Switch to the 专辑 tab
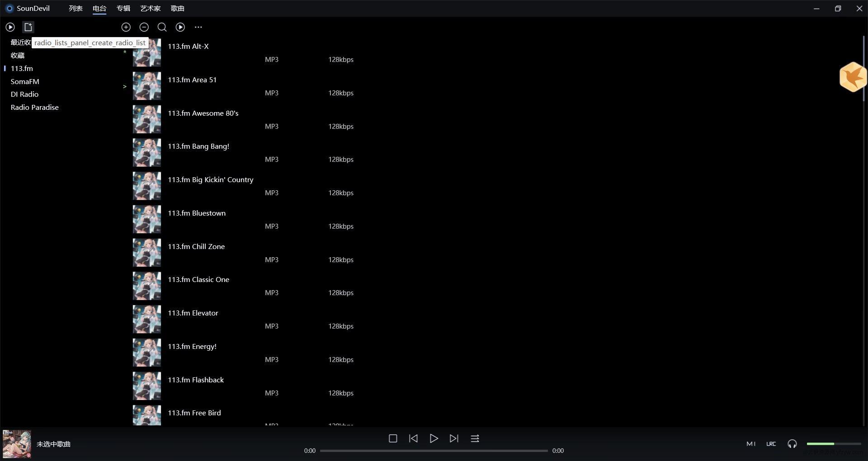The image size is (868, 461). [123, 8]
